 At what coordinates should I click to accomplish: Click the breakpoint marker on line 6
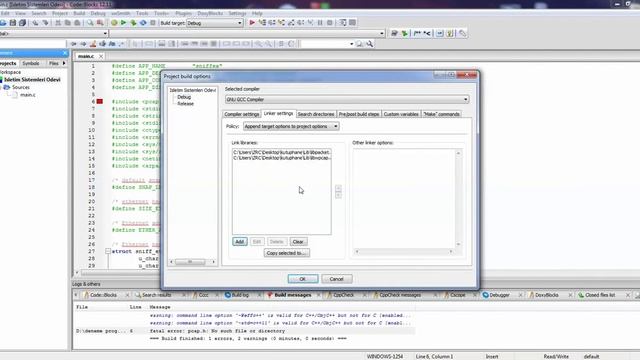100,101
